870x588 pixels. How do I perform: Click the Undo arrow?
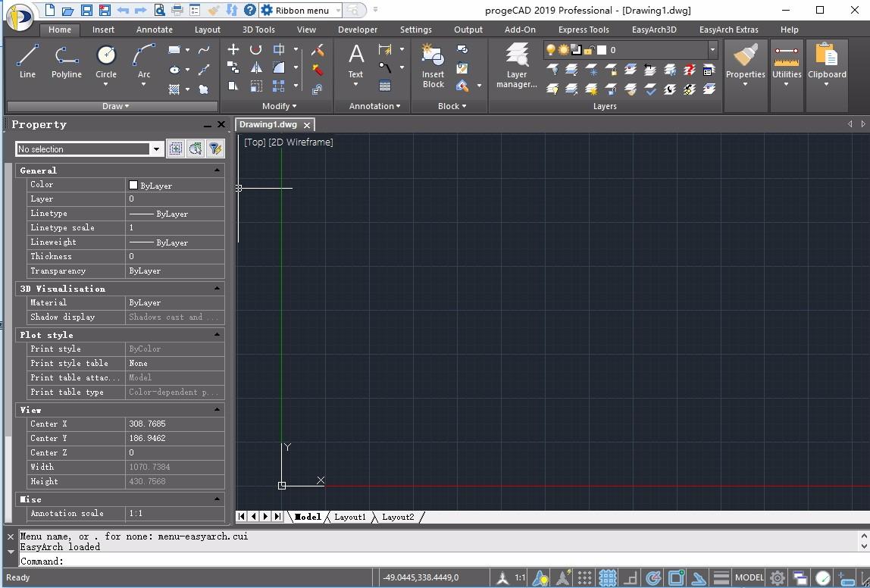coord(123,10)
